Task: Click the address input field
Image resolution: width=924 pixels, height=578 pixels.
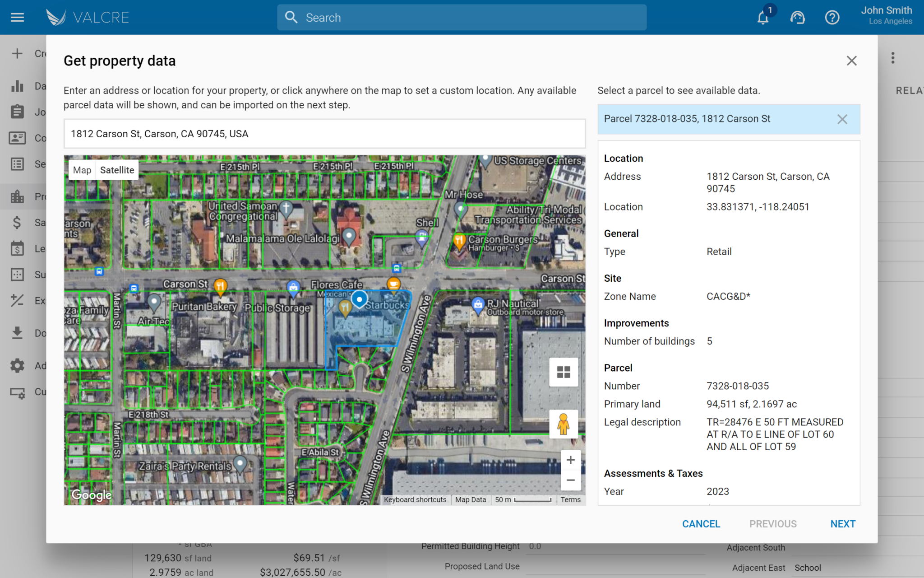Action: click(x=324, y=134)
